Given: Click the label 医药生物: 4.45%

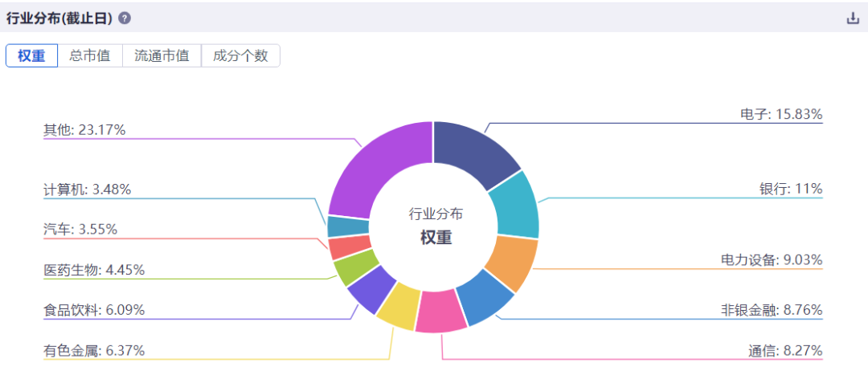Looking at the screenshot, I should [94, 270].
